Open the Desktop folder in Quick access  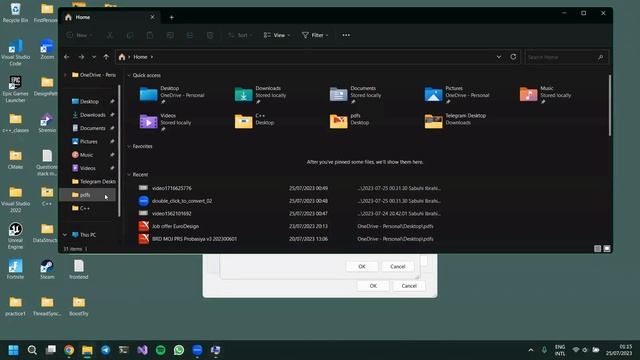[173, 95]
